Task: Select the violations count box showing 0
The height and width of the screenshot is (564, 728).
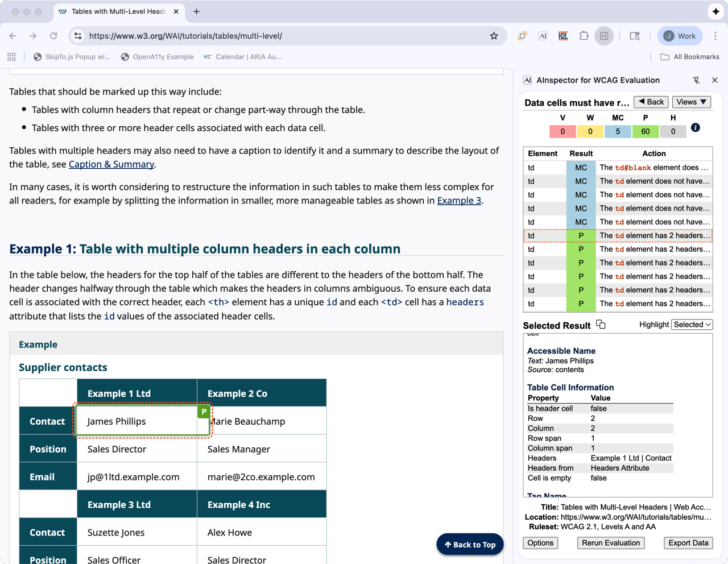Action: [562, 131]
